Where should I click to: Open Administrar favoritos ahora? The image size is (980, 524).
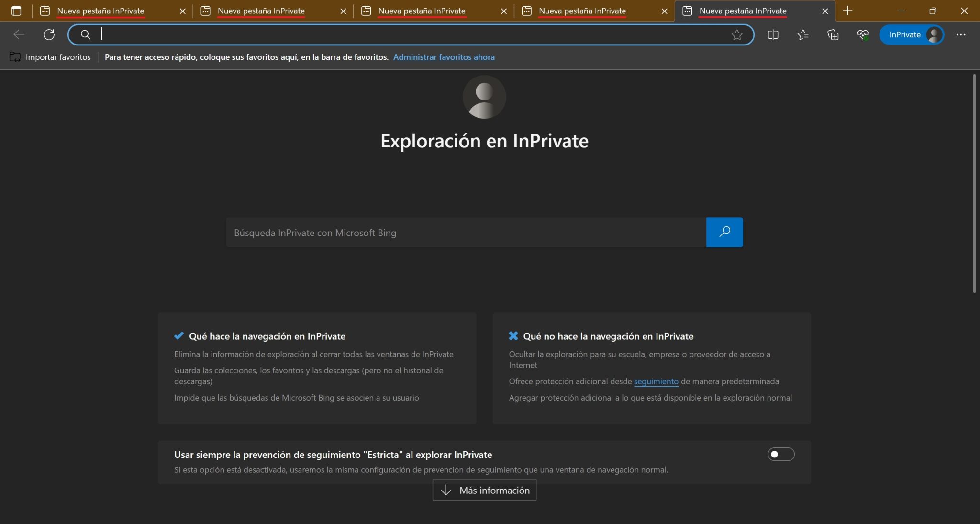click(x=444, y=57)
